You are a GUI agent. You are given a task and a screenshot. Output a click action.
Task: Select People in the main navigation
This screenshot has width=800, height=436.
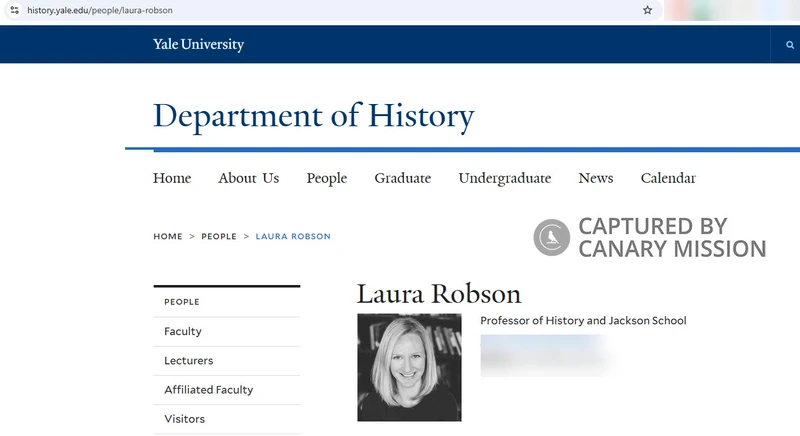(x=326, y=178)
